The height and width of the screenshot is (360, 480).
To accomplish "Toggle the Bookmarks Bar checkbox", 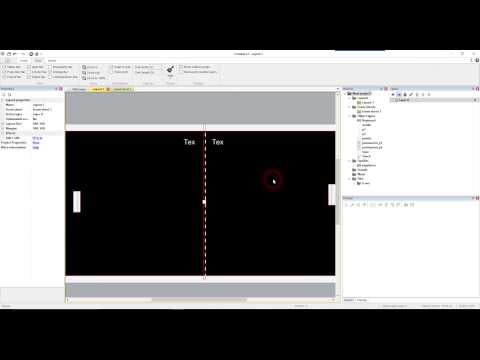I will point(49,67).
